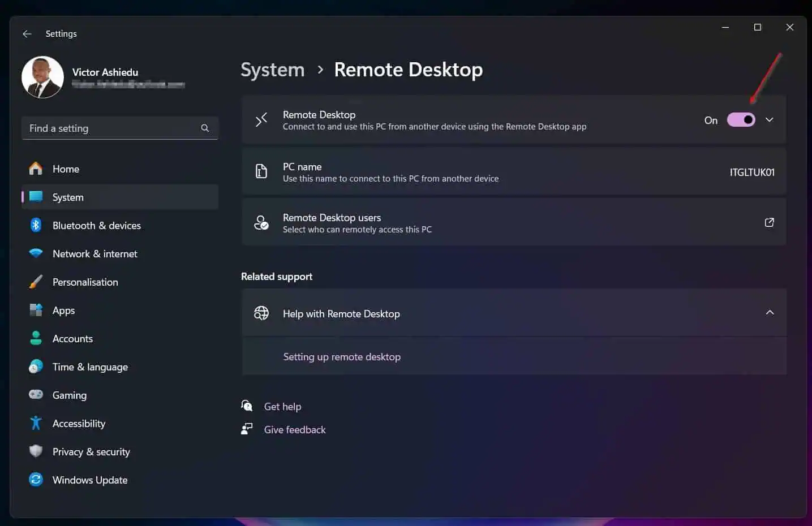This screenshot has width=812, height=526.
Task: Go to Privacy & security
Action: point(120,451)
